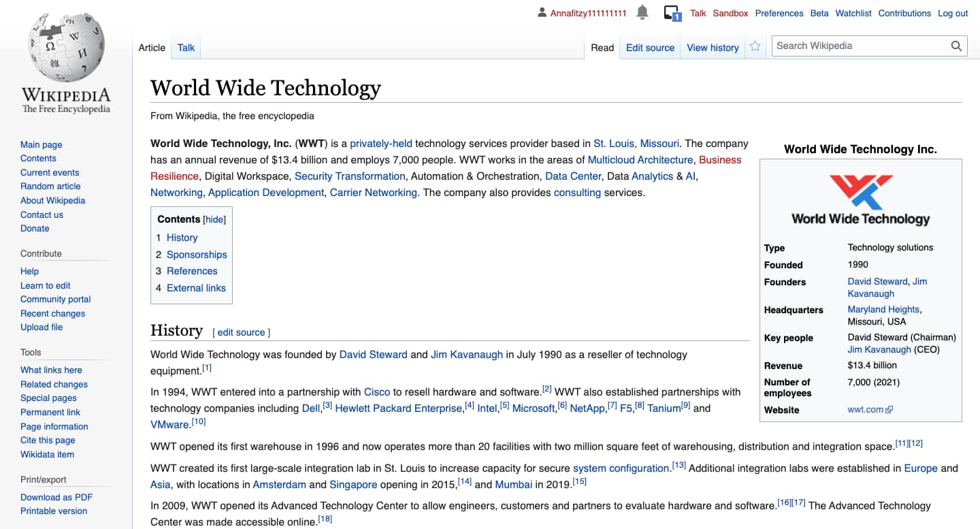
Task: Click the Download as PDF link
Action: 56,497
